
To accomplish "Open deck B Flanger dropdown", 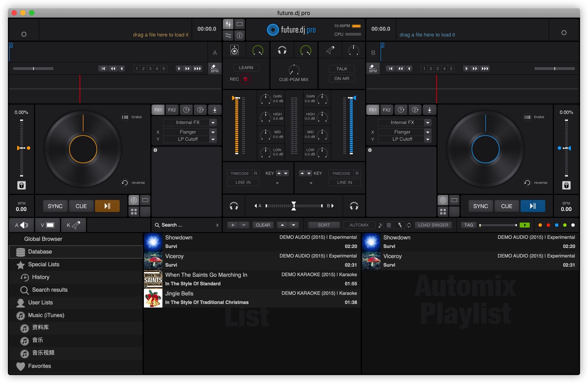I will coord(428,132).
